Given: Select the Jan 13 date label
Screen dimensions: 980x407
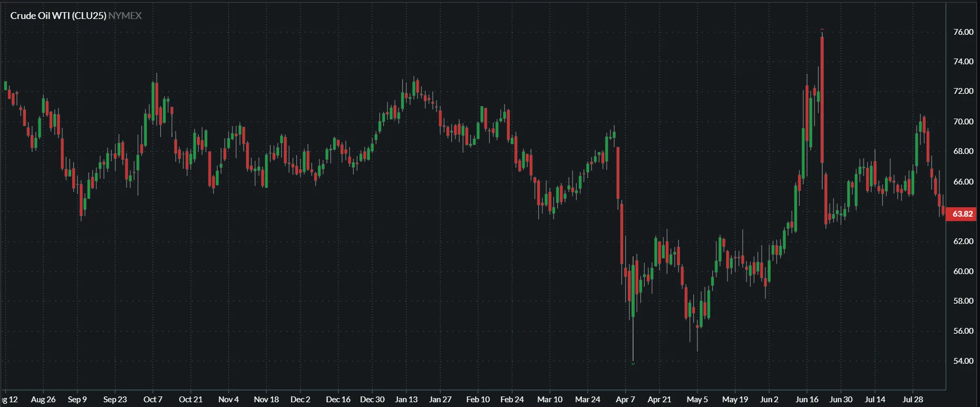Looking at the screenshot, I should point(406,400).
